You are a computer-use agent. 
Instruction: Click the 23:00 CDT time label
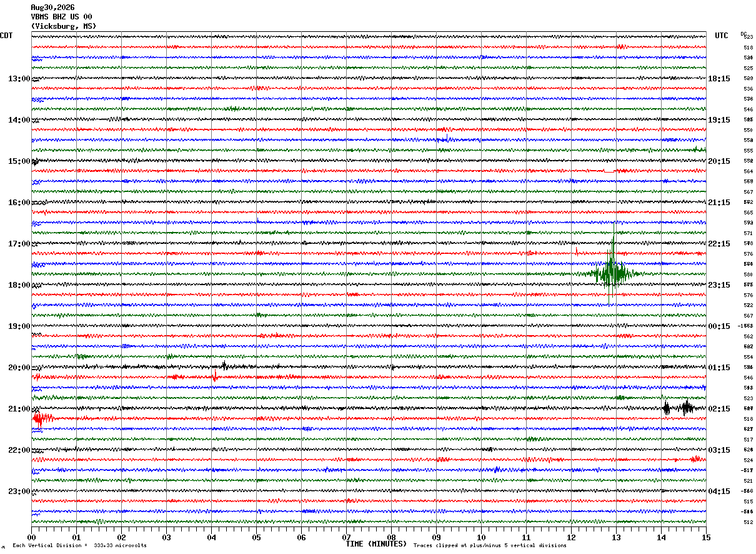pos(19,491)
